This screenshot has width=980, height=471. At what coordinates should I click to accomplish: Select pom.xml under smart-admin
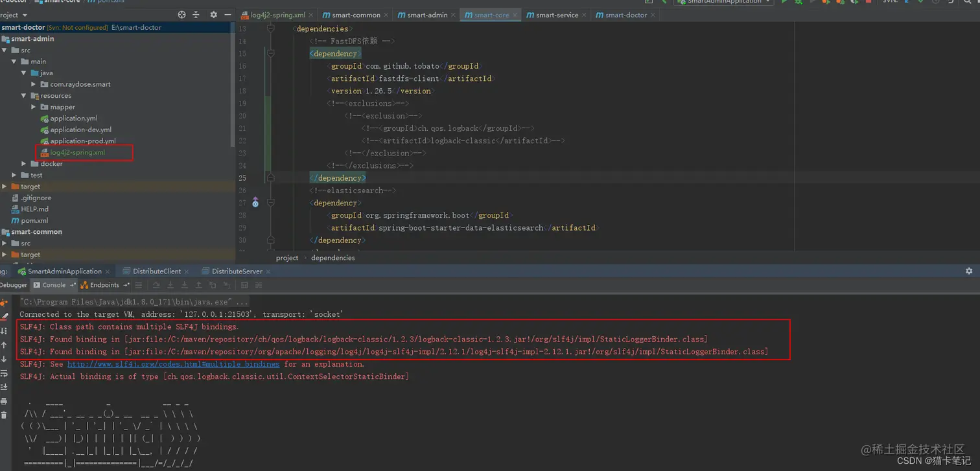pyautogui.click(x=30, y=220)
